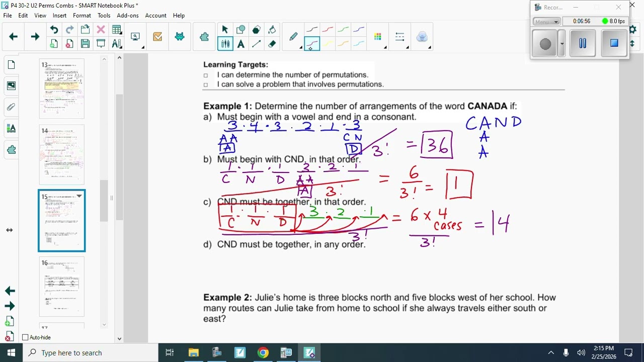Click the red X delete icon

tap(101, 30)
